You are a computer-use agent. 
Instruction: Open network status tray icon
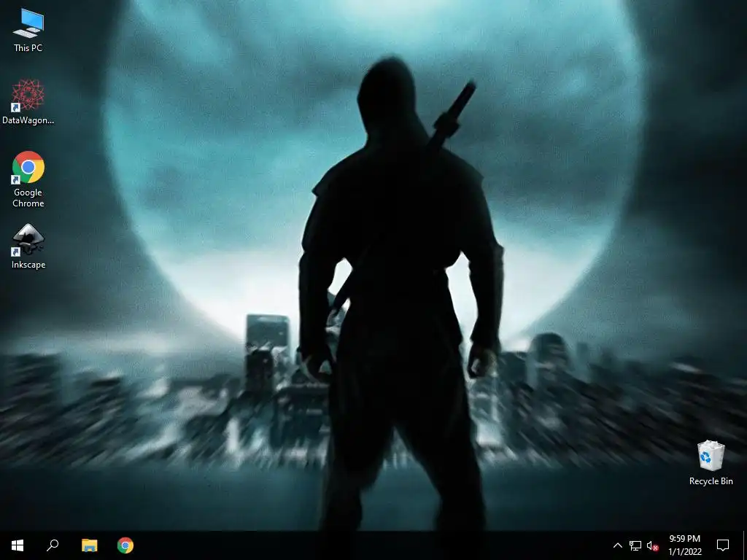pos(635,545)
